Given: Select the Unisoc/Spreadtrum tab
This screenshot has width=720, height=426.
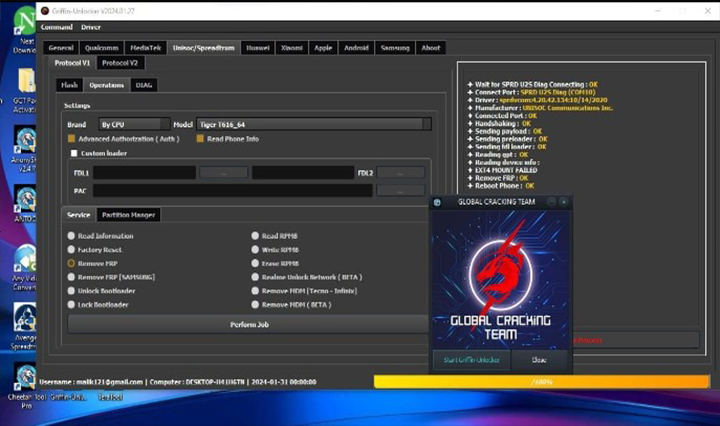Looking at the screenshot, I should pyautogui.click(x=203, y=48).
